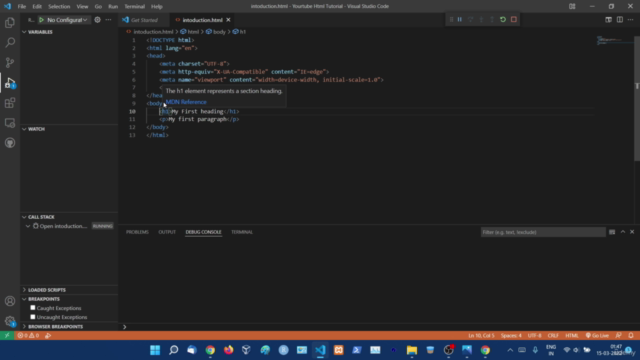
Task: Click Go Live in status bar
Action: click(597, 336)
